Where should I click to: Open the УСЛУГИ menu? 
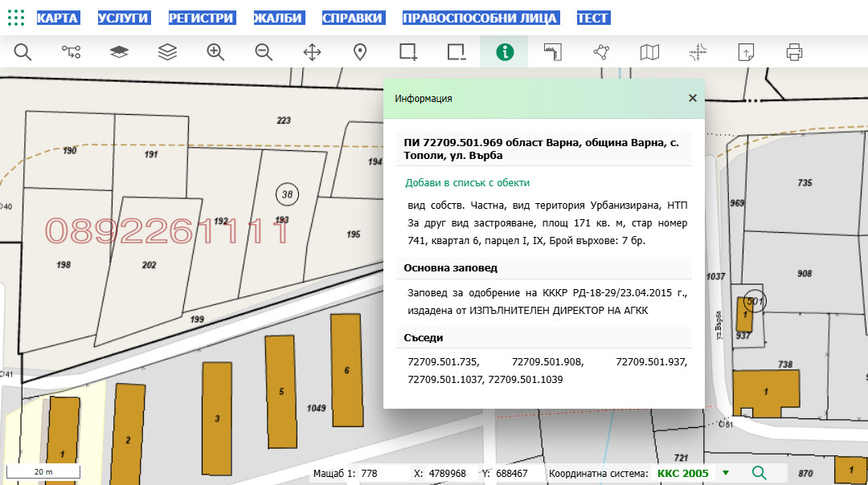coord(123,18)
